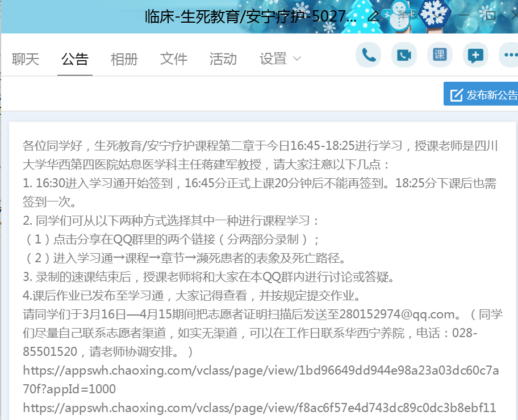The image size is (518, 420).
Task: Open the chaoxing link ending with appId=1000
Action: (261, 380)
